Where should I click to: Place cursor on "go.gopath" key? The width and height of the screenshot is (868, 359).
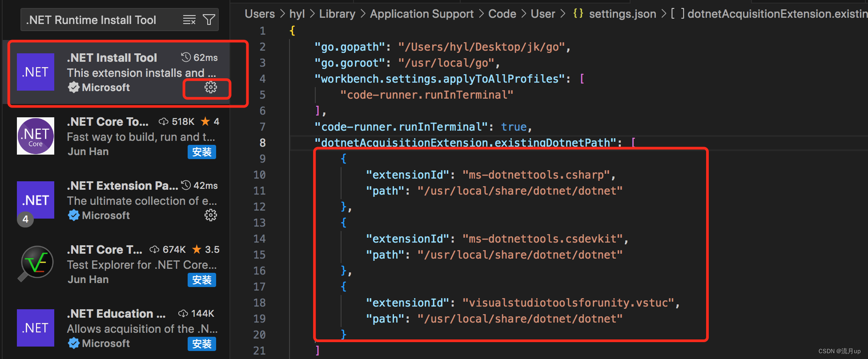350,47
